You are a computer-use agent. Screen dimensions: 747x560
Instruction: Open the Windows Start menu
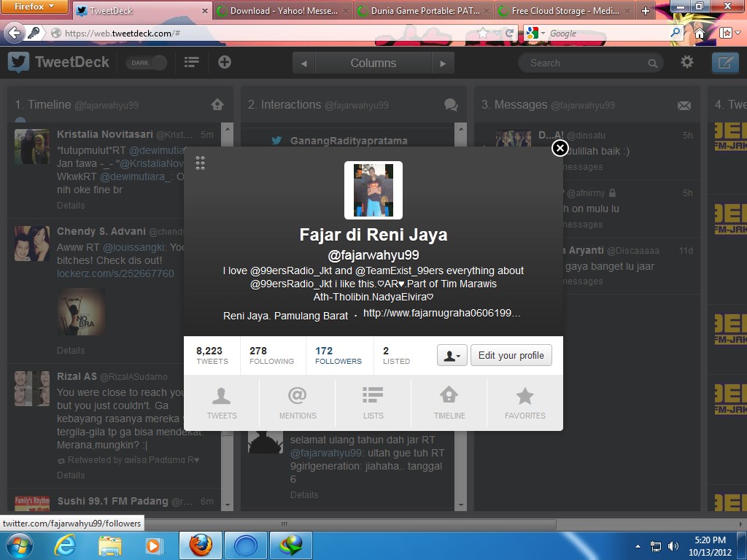point(18,545)
